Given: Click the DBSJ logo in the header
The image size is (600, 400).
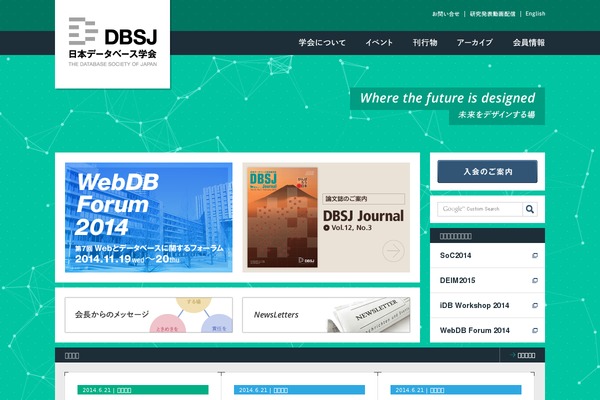Looking at the screenshot, I should (112, 42).
